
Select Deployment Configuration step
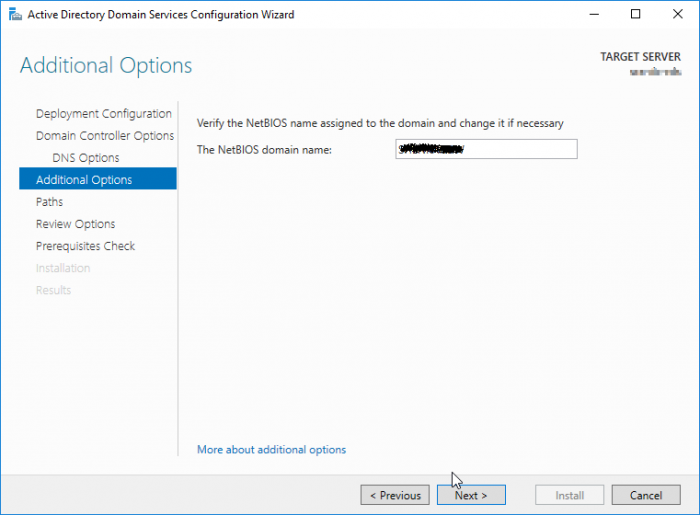pos(104,114)
